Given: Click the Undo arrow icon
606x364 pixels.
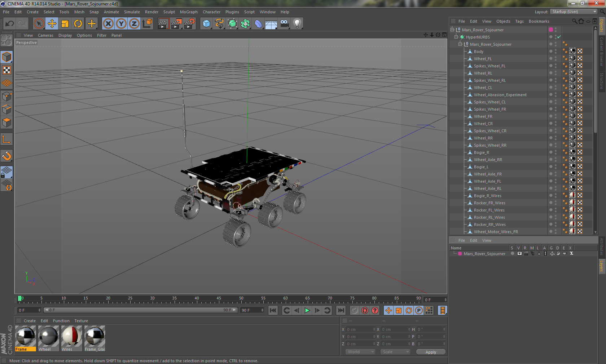Looking at the screenshot, I should tap(10, 24).
